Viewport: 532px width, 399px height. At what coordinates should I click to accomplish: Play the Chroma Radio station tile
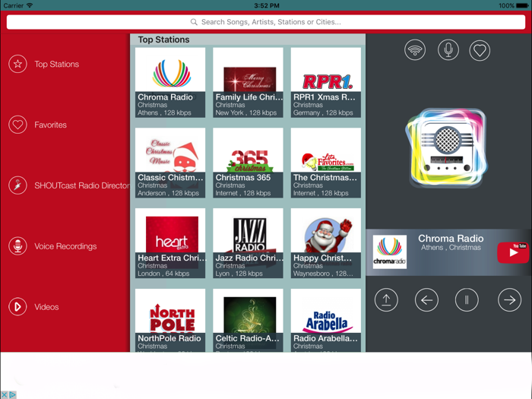(170, 82)
